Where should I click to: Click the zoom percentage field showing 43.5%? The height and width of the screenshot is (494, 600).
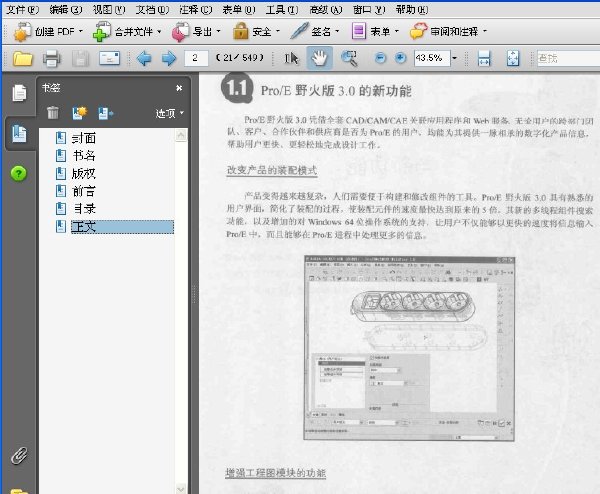pos(432,58)
